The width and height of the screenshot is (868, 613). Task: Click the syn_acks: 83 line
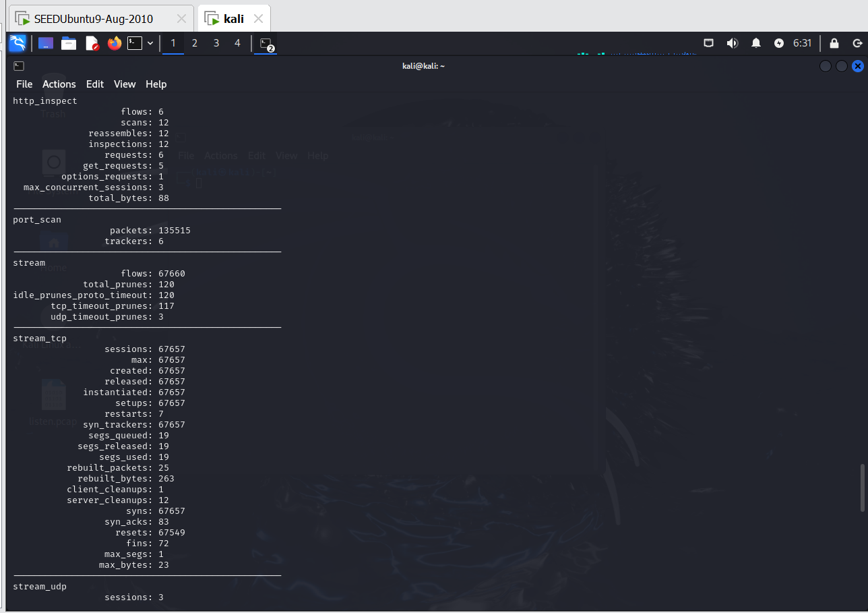tap(137, 522)
